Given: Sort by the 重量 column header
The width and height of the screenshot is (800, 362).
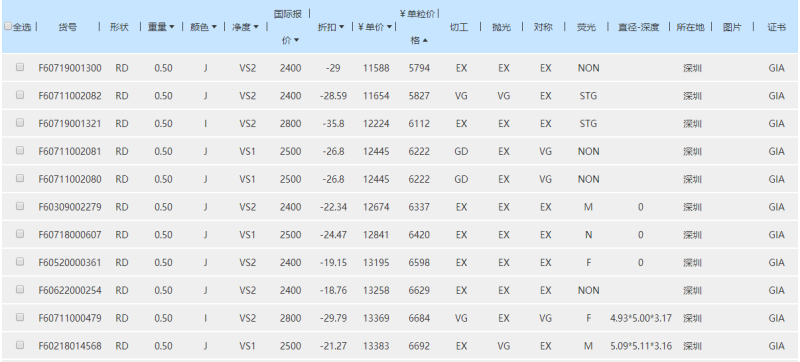Looking at the screenshot, I should (161, 27).
